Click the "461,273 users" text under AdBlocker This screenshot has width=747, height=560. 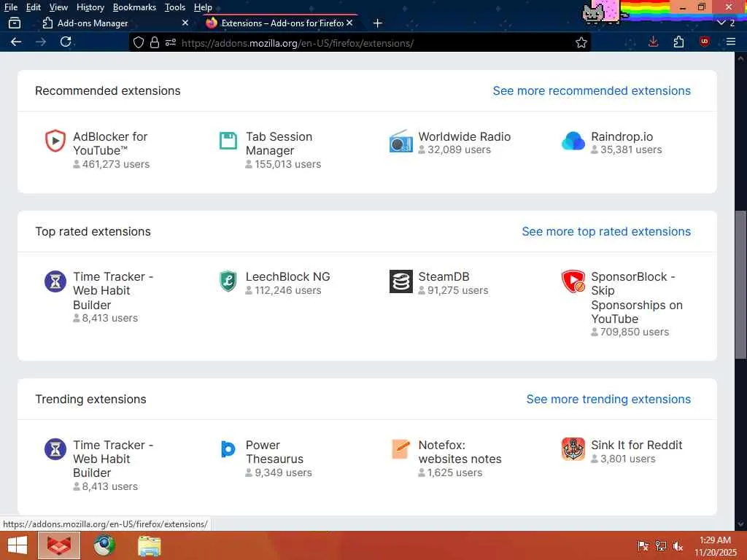point(116,164)
